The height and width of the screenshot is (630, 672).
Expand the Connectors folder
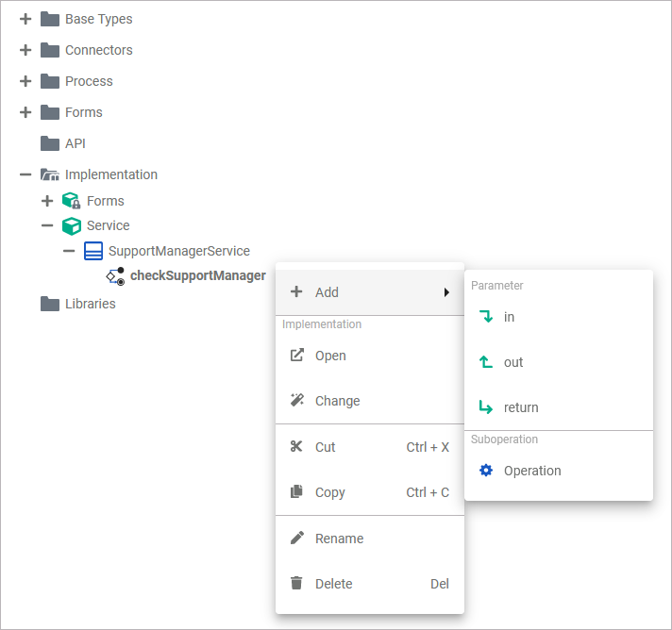tap(25, 50)
